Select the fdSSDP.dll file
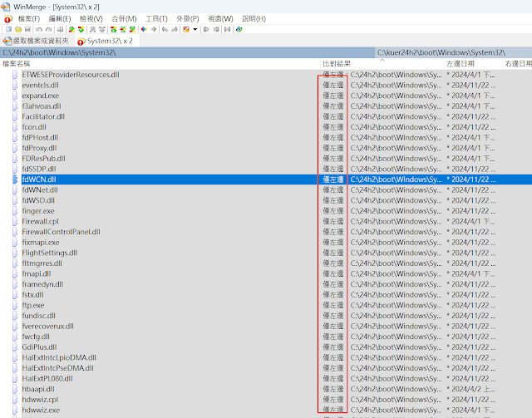Image resolution: width=532 pixels, height=418 pixels. 39,169
